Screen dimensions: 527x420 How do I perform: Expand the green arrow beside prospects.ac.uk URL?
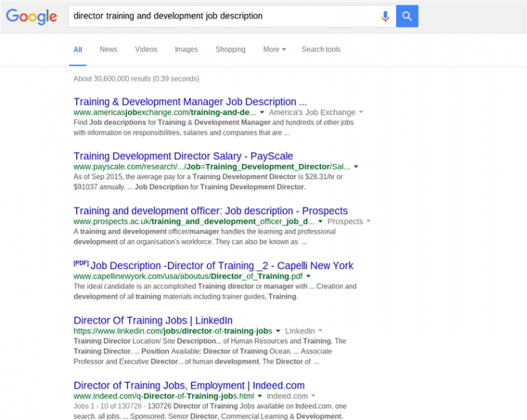click(320, 222)
